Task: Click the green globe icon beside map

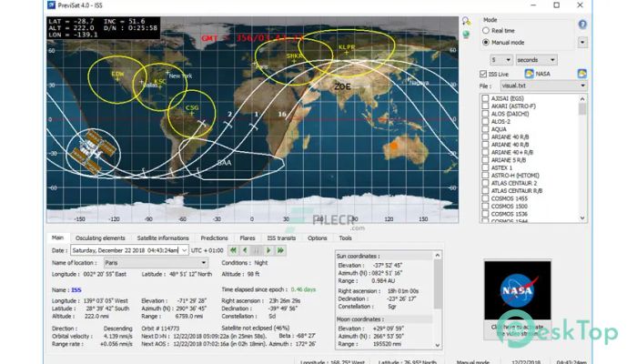Action: 466,35
